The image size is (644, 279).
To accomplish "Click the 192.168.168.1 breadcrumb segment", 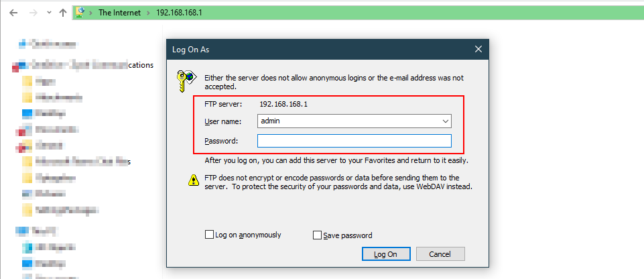I will pyautogui.click(x=178, y=13).
